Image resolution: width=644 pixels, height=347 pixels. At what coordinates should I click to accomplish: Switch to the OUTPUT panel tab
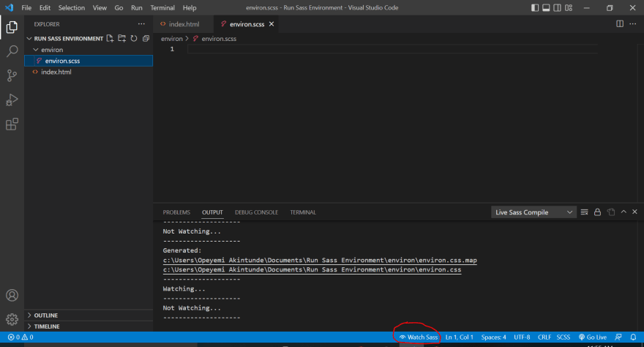[212, 212]
